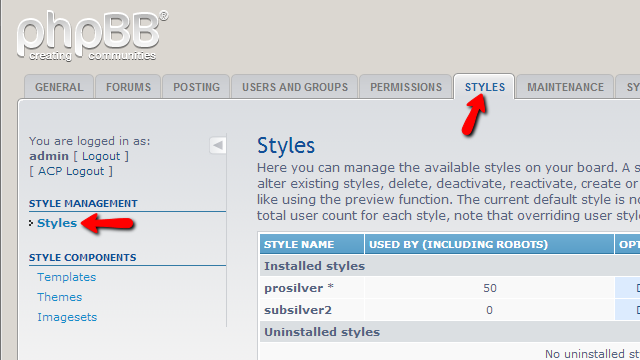Open Styles under Style Management
This screenshot has height=360, width=640.
coord(57,223)
